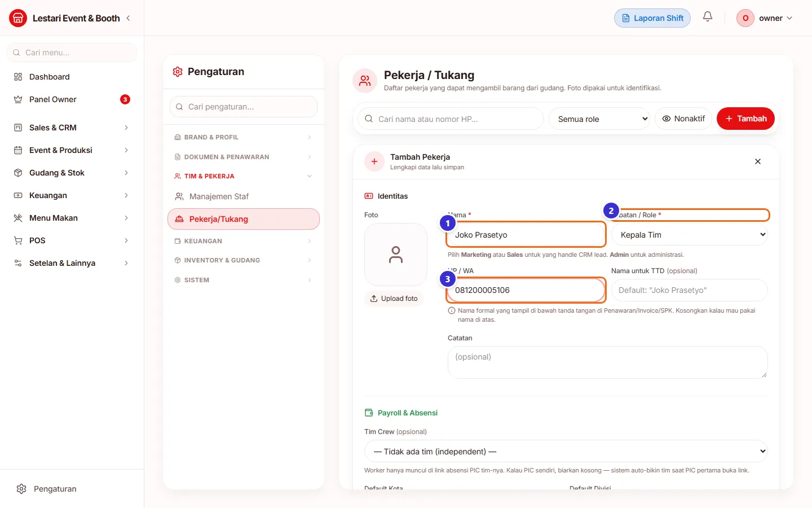This screenshot has height=508, width=812.
Task: Expand the BRAND & PROFIL settings group
Action: point(244,137)
